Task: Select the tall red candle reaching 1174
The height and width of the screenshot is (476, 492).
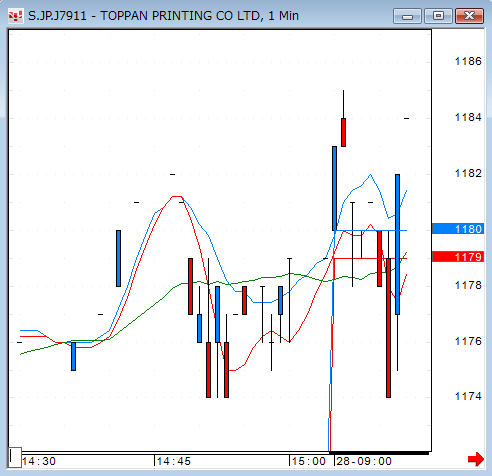Action: [388, 328]
